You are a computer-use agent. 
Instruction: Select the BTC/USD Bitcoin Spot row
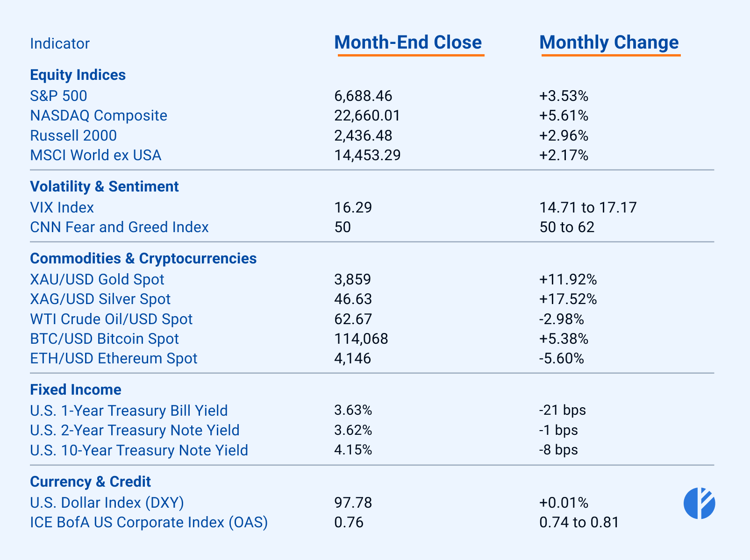click(105, 339)
